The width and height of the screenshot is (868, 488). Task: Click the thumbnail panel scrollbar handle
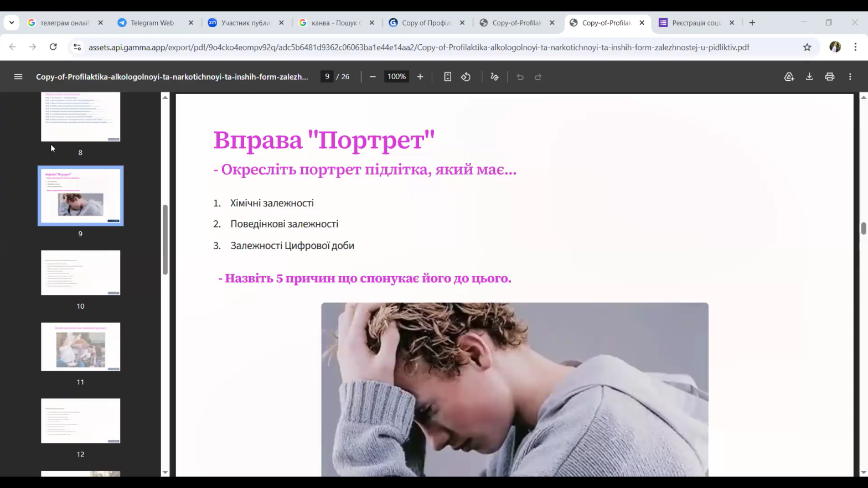coord(165,240)
